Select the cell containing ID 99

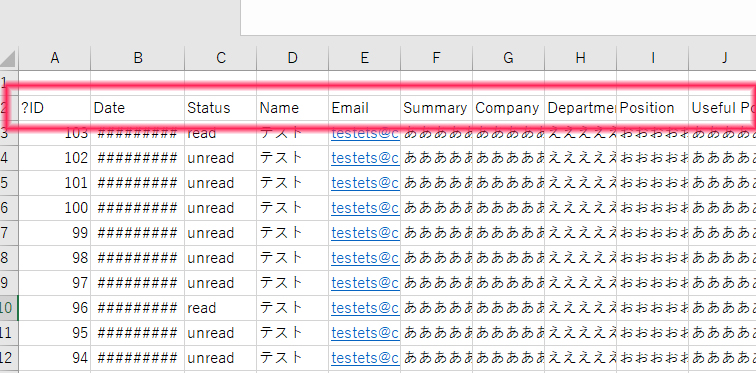point(54,233)
